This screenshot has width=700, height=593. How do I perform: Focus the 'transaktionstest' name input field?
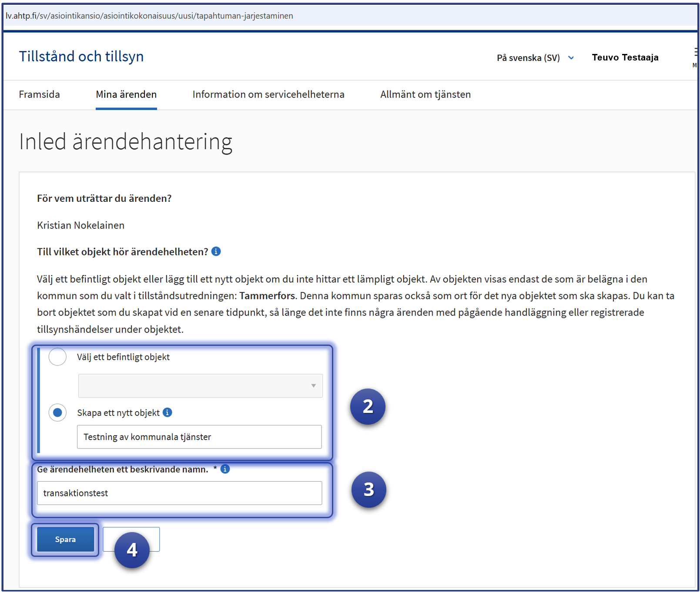coord(179,493)
